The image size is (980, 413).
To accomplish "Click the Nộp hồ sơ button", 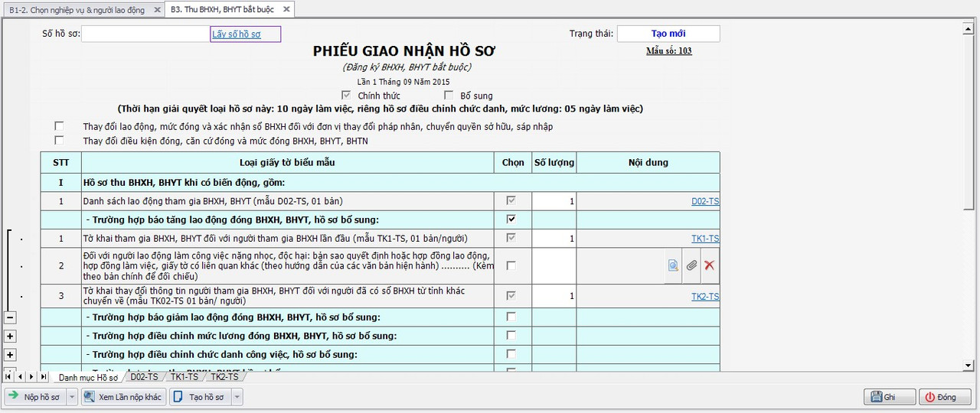I will tap(35, 397).
